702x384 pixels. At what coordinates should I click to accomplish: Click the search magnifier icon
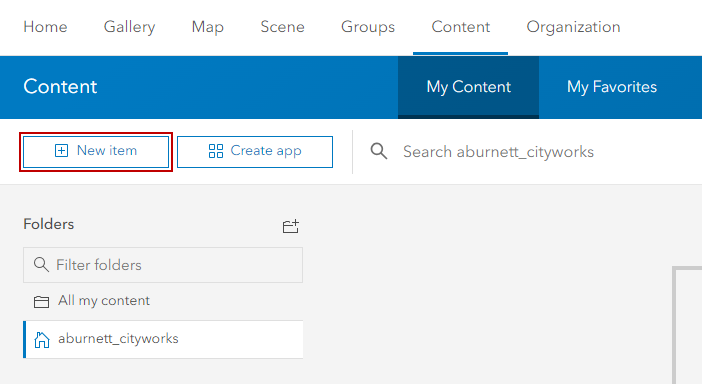tap(379, 151)
